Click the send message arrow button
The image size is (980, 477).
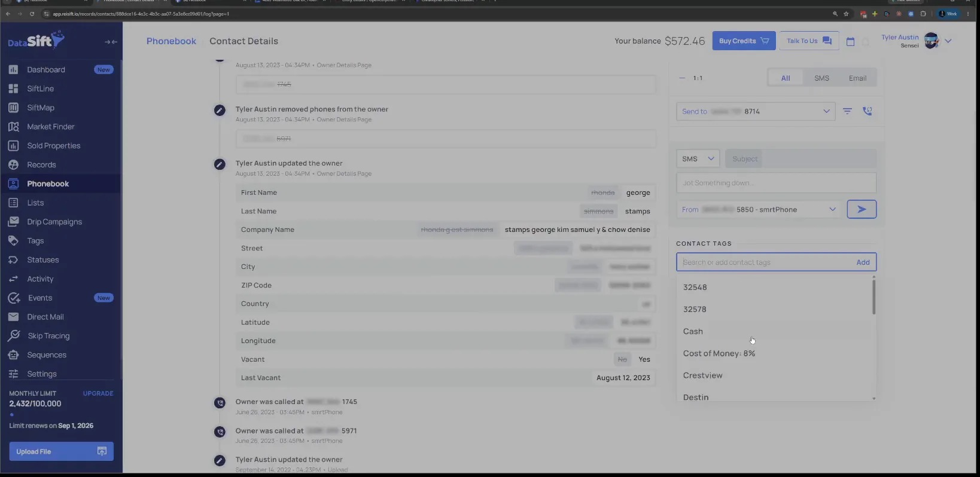[862, 209]
